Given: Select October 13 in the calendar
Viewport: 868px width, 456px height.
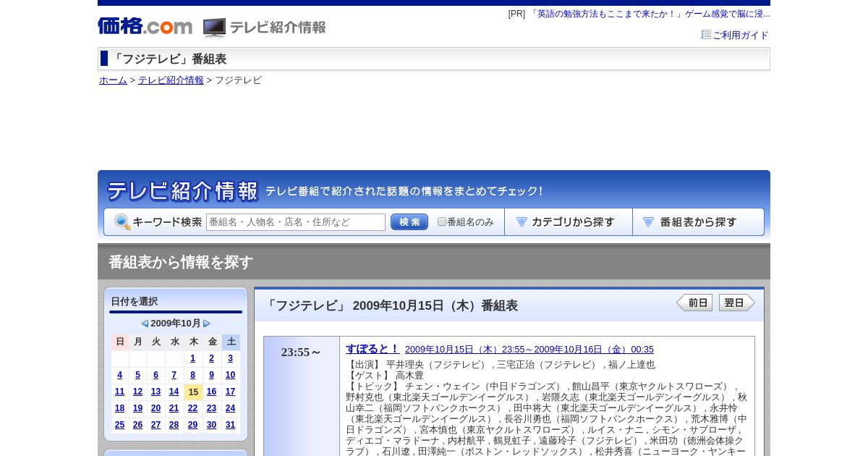Looking at the screenshot, I should 156,392.
